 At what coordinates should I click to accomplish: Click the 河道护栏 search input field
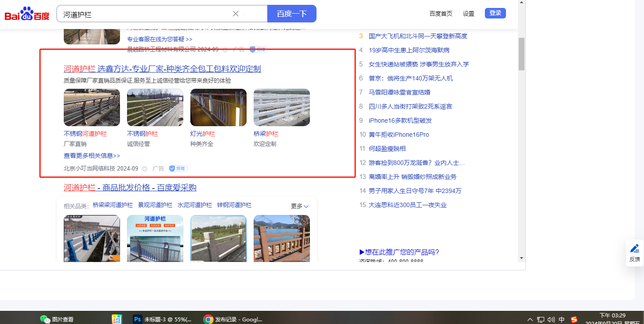[x=145, y=14]
